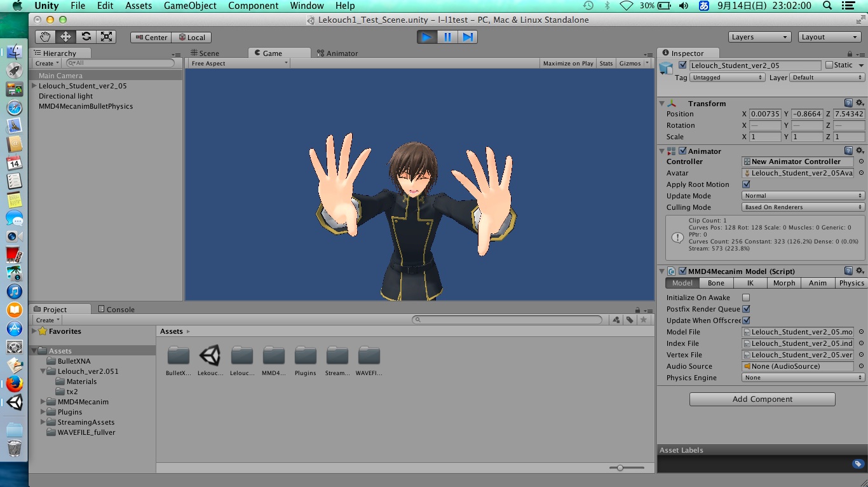Viewport: 868px width, 487px height.
Task: Open the Free Aspect dropdown
Action: (239, 63)
